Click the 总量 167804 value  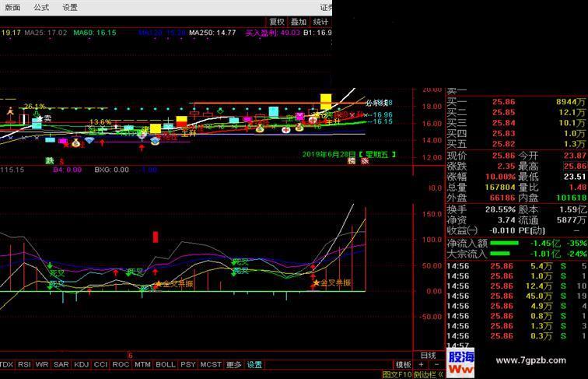[x=500, y=187]
